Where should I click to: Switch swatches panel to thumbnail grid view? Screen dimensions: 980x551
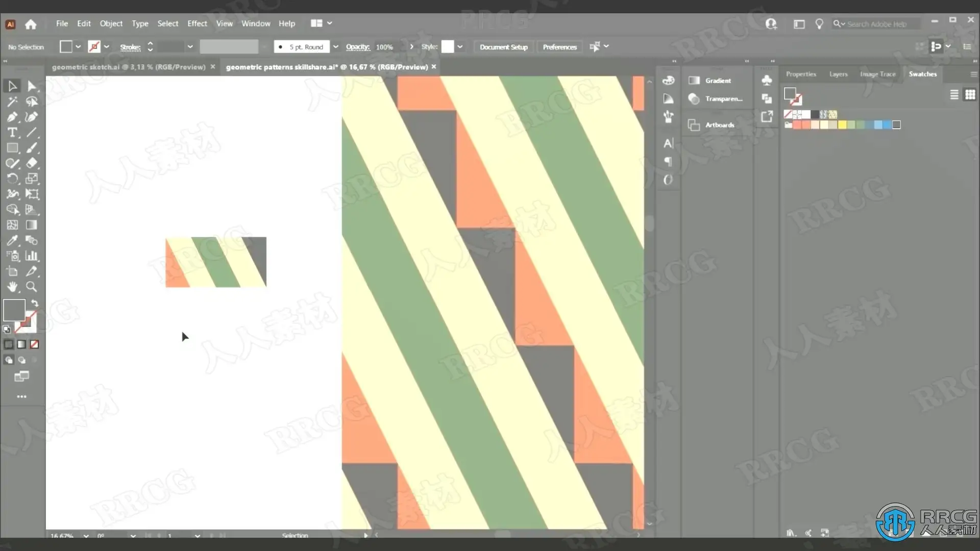tap(970, 94)
